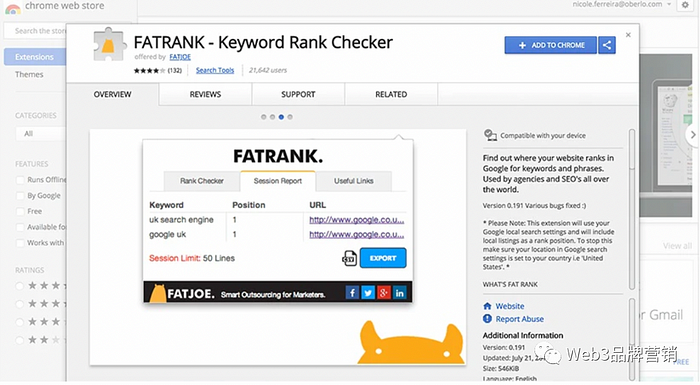
Task: Click the Google Plus icon in banner
Action: coord(383,293)
